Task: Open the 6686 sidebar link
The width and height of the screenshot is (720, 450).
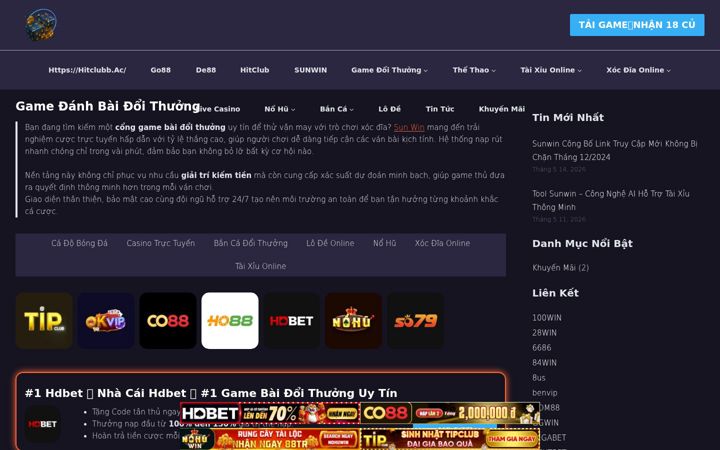Action: point(541,348)
